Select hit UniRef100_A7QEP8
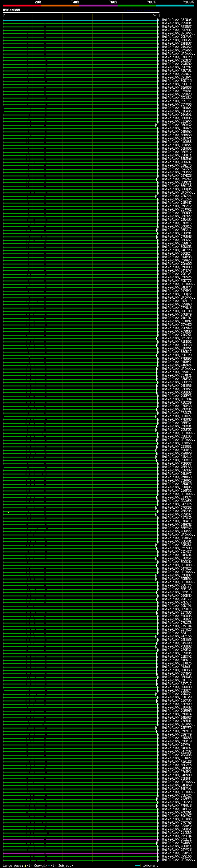 coord(177,57)
